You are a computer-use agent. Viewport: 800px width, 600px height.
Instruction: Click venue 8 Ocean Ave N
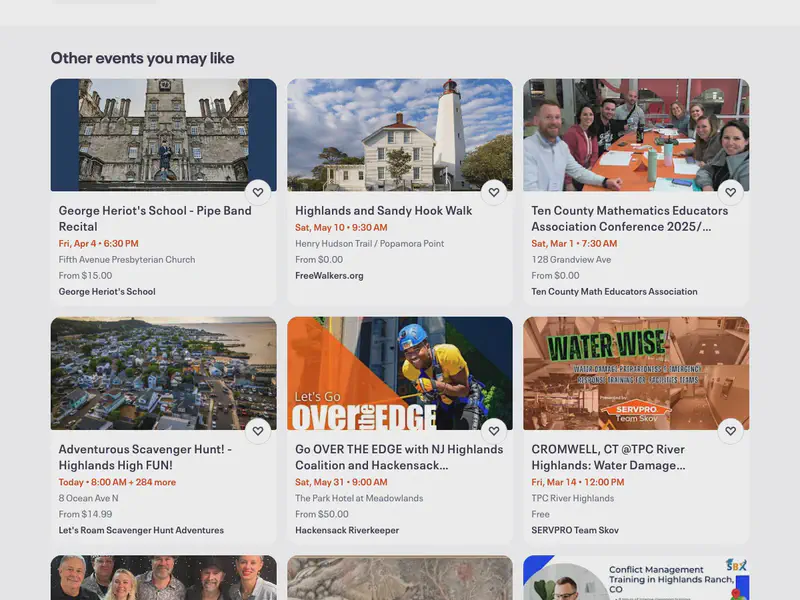(x=88, y=498)
